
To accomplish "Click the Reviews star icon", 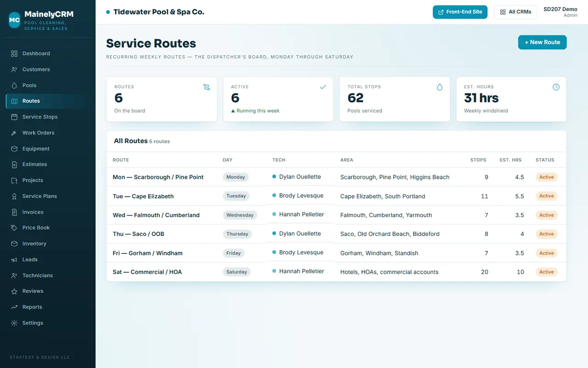I will [x=14, y=291].
